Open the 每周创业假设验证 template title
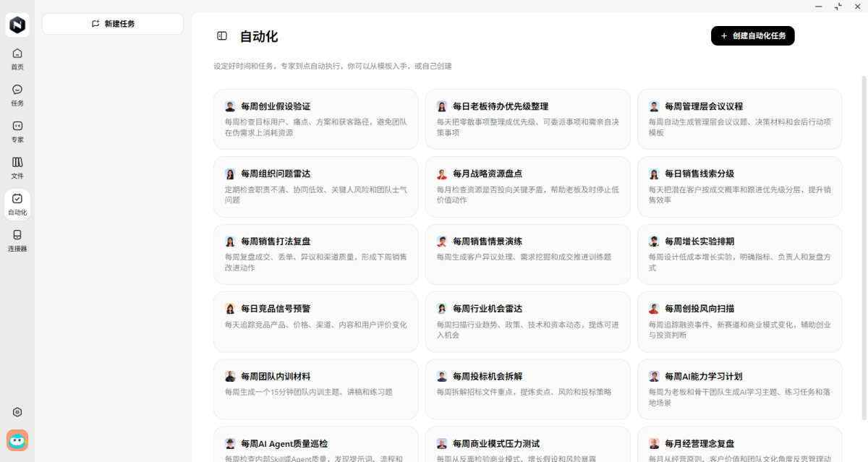This screenshot has height=462, width=868. 276,106
